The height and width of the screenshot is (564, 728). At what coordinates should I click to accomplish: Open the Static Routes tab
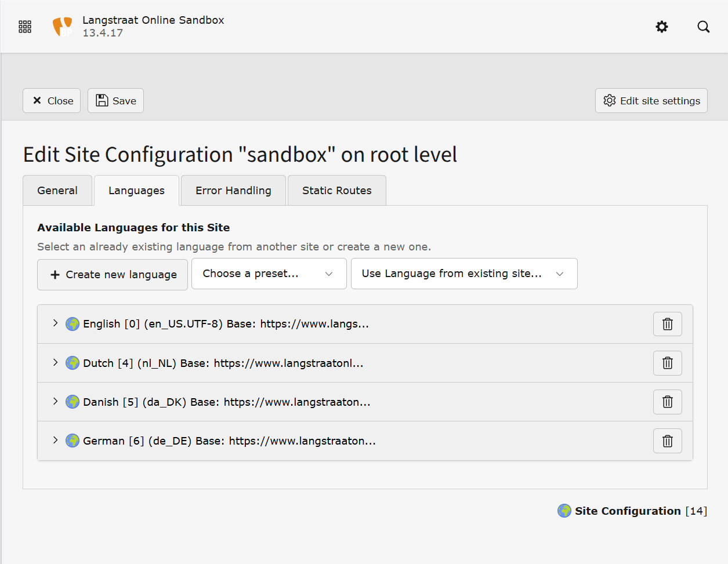(x=336, y=191)
